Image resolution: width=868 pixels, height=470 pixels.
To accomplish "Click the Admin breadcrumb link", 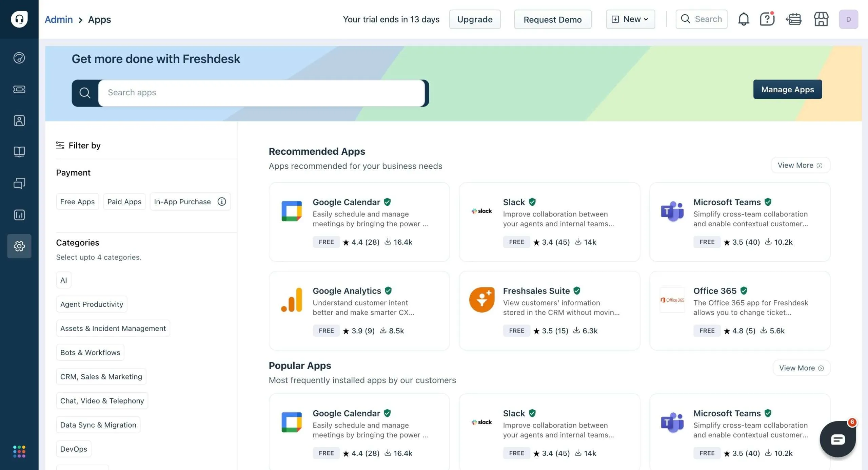I will (x=59, y=19).
